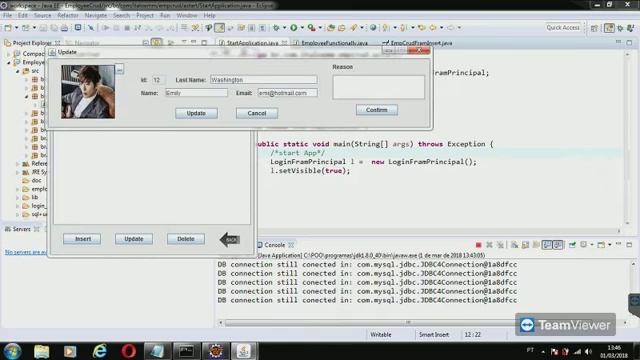Expand the JRE System Library node
Screen dimensions: 640x360
(17, 172)
